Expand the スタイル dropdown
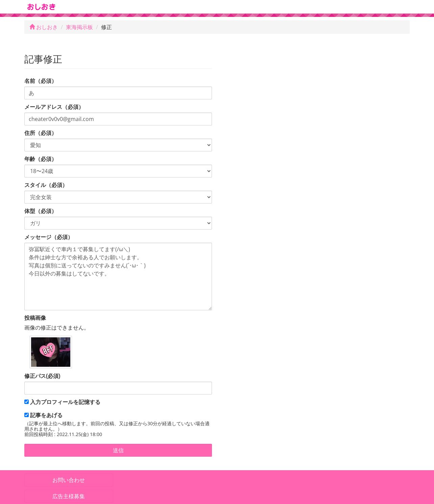This screenshot has width=434, height=504. tap(118, 197)
